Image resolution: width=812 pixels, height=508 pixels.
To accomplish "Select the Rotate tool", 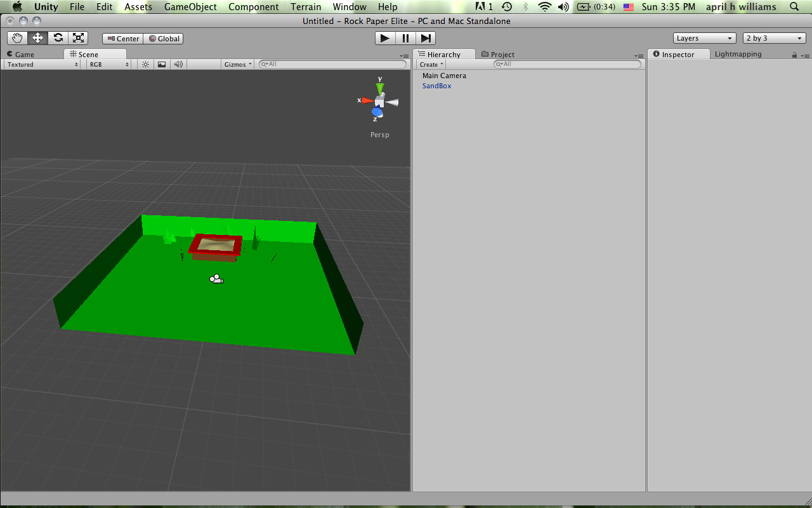I will pos(58,37).
